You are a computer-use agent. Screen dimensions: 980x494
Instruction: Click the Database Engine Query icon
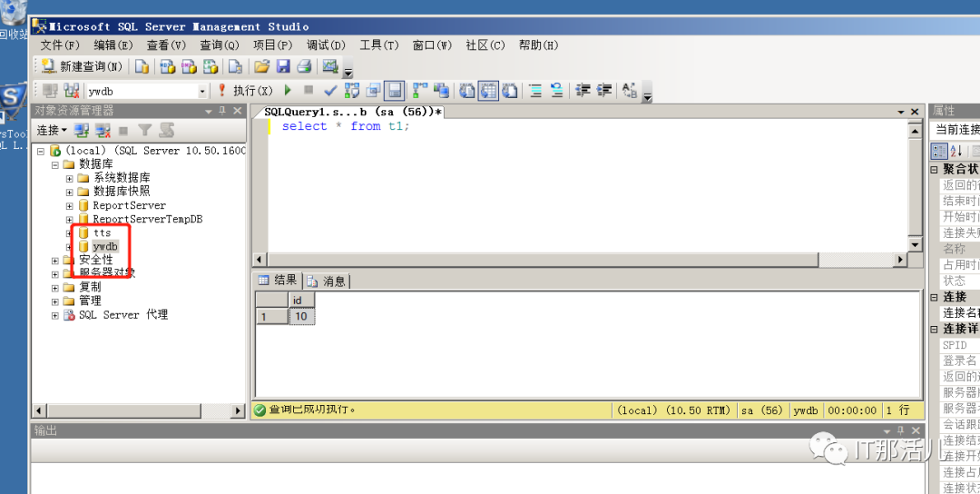(x=142, y=66)
